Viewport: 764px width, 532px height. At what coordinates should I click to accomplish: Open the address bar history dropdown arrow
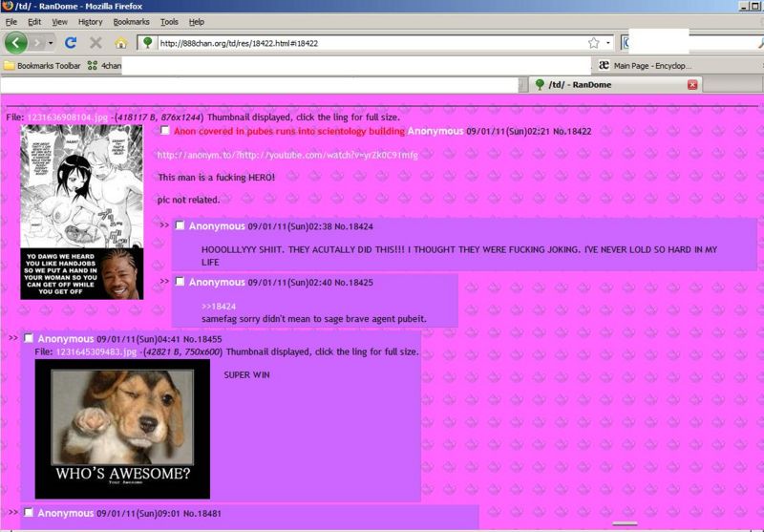[x=608, y=43]
